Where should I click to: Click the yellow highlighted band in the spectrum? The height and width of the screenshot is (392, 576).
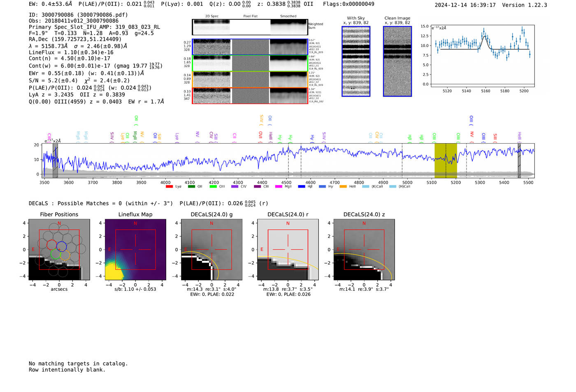446,160
